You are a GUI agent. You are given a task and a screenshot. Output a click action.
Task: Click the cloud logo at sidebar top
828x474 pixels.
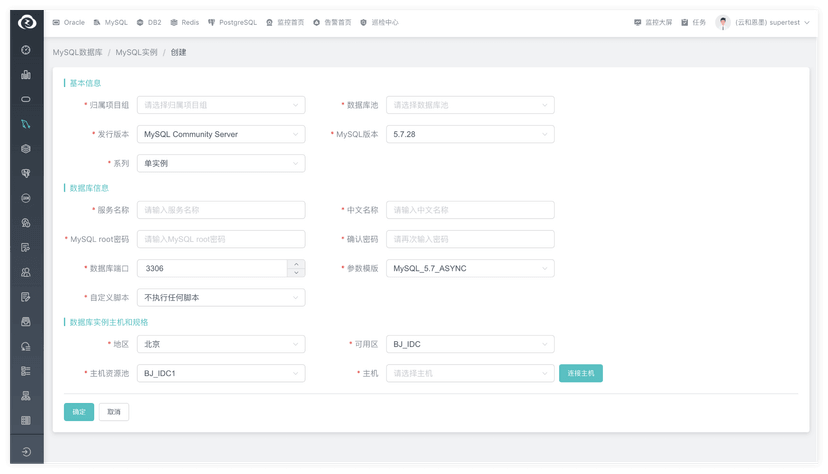pyautogui.click(x=26, y=22)
